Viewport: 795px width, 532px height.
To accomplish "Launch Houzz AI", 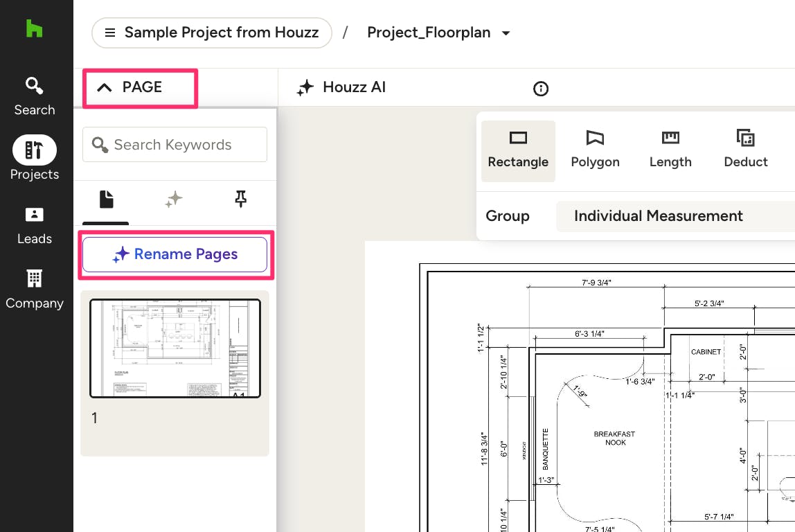I will (x=341, y=87).
